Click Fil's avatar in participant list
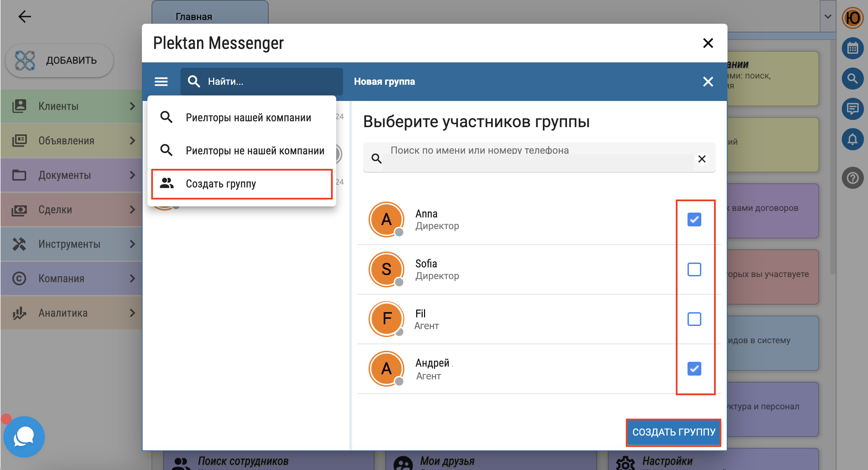This screenshot has height=470, width=868. pos(386,319)
